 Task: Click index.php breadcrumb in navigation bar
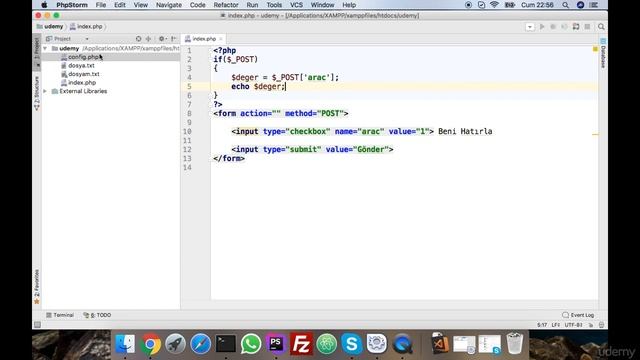tap(86, 27)
